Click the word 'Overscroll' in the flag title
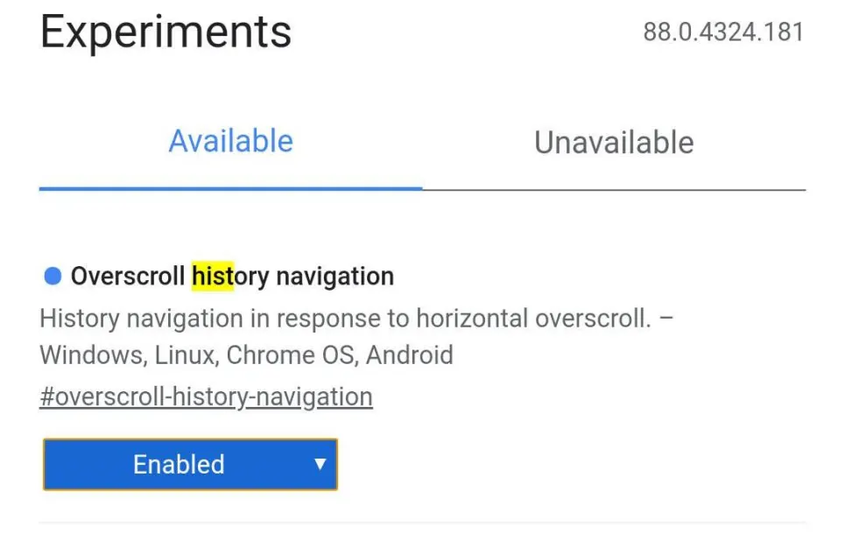The height and width of the screenshot is (540, 845). tap(128, 276)
